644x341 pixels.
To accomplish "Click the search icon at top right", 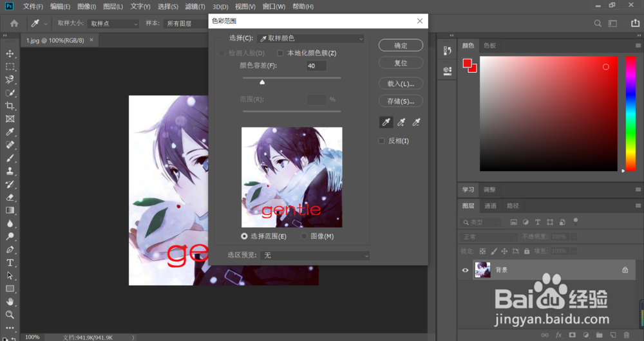I will click(598, 23).
